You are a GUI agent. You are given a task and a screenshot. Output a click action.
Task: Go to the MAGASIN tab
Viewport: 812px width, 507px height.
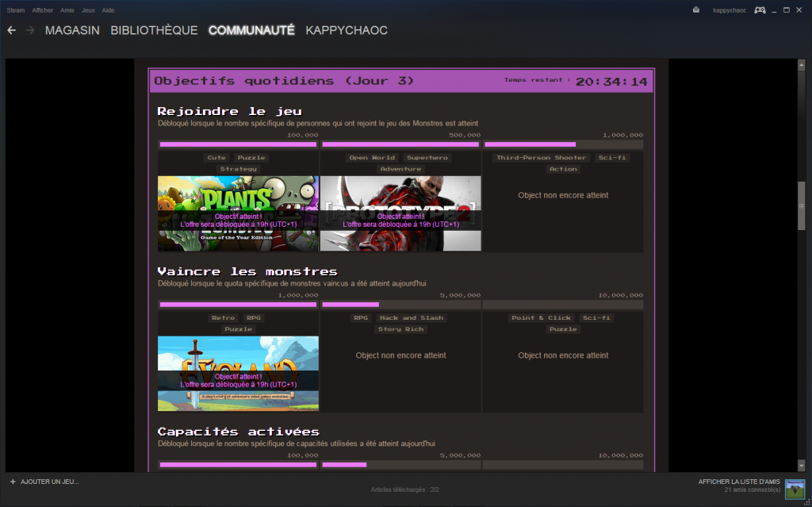72,30
